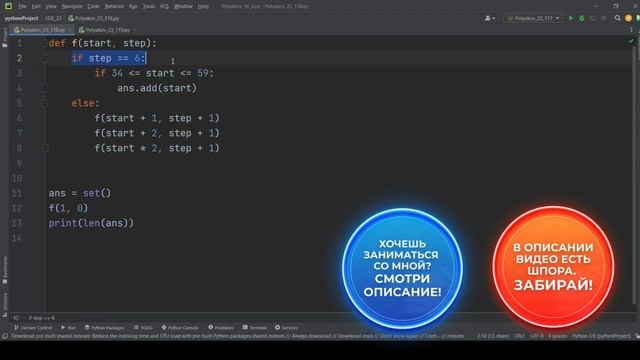This screenshot has width=640, height=360.
Task: Open the View menu
Action: [x=51, y=6]
